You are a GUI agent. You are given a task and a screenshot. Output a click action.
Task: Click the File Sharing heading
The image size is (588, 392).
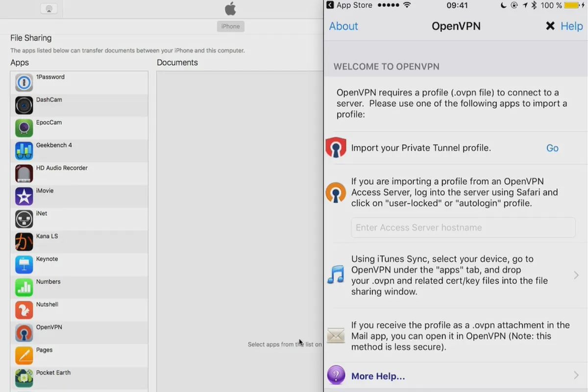click(31, 38)
